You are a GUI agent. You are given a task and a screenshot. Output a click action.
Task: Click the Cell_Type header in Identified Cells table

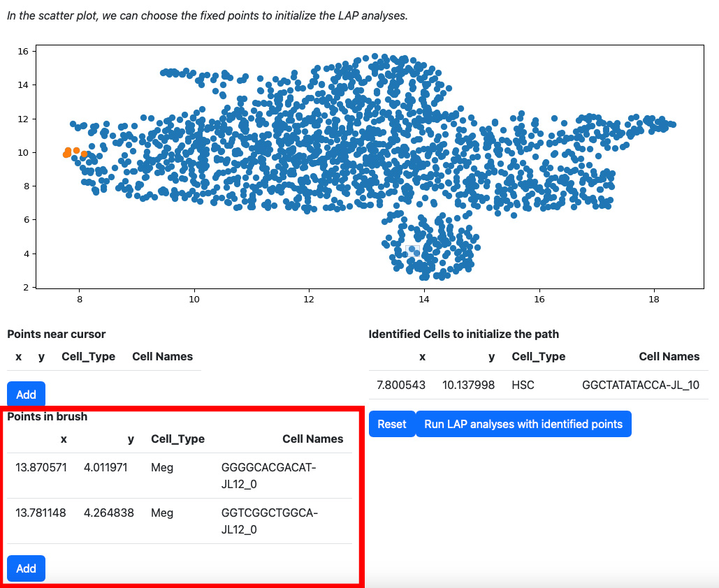(538, 357)
